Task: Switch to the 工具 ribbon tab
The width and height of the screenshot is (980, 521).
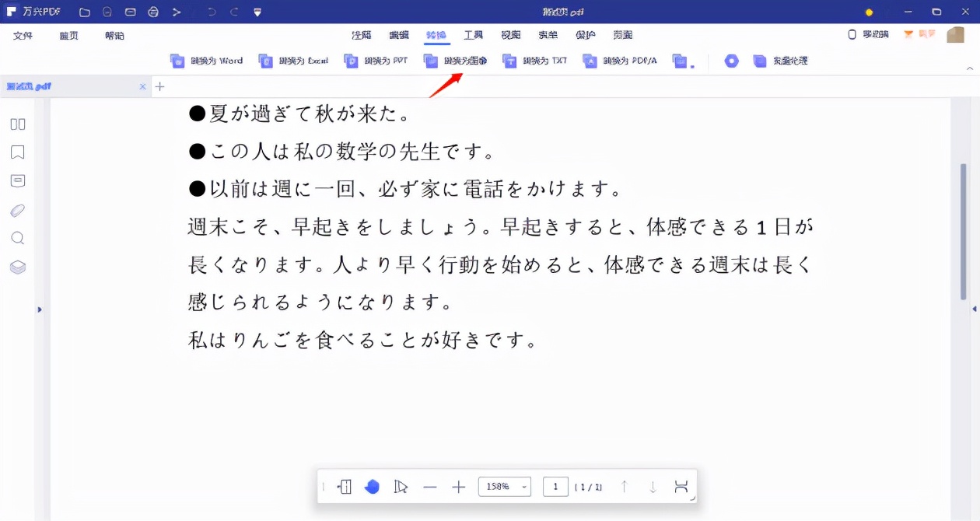Action: pyautogui.click(x=474, y=35)
